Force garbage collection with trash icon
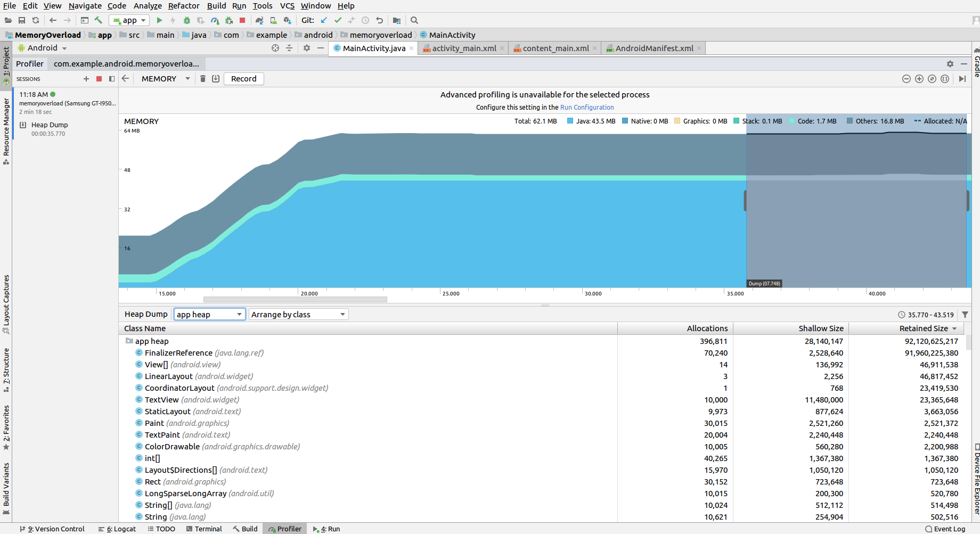The width and height of the screenshot is (980, 534). 203,79
